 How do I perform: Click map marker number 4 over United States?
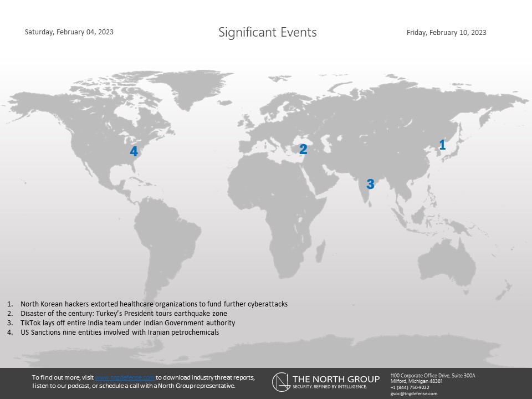tap(134, 151)
